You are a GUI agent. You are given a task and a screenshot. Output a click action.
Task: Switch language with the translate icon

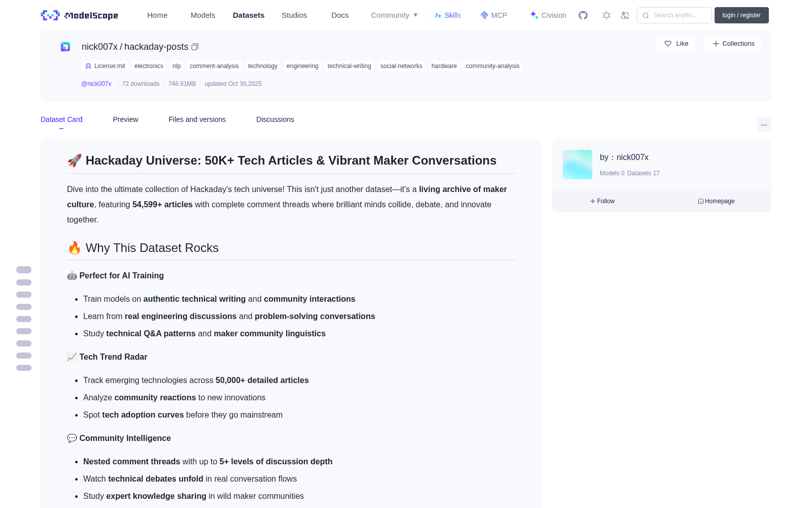(625, 15)
